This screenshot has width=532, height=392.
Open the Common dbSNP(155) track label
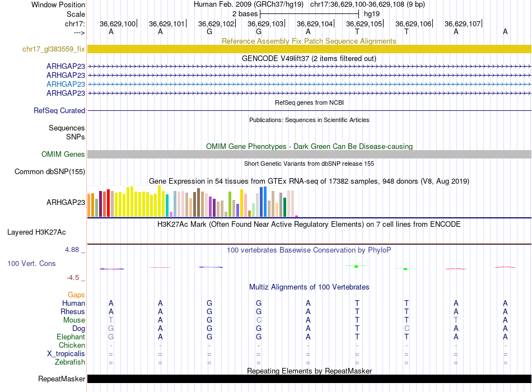pyautogui.click(x=50, y=172)
